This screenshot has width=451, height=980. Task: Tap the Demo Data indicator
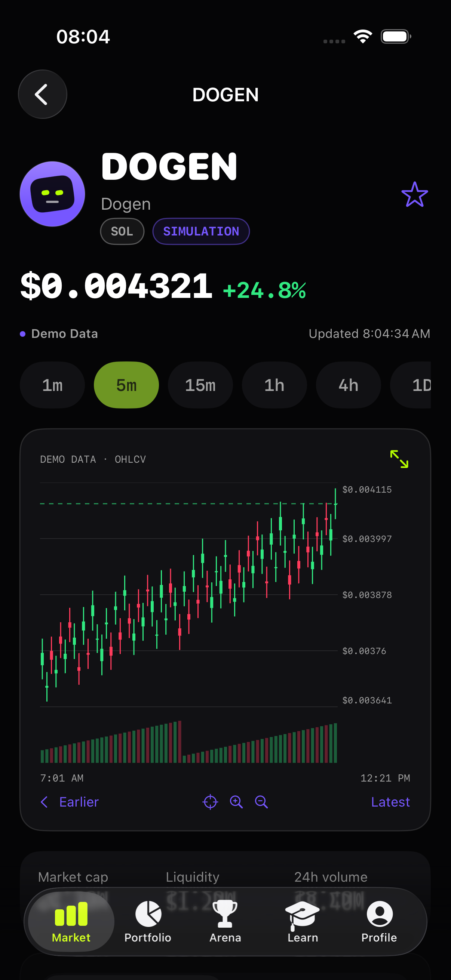tap(59, 334)
